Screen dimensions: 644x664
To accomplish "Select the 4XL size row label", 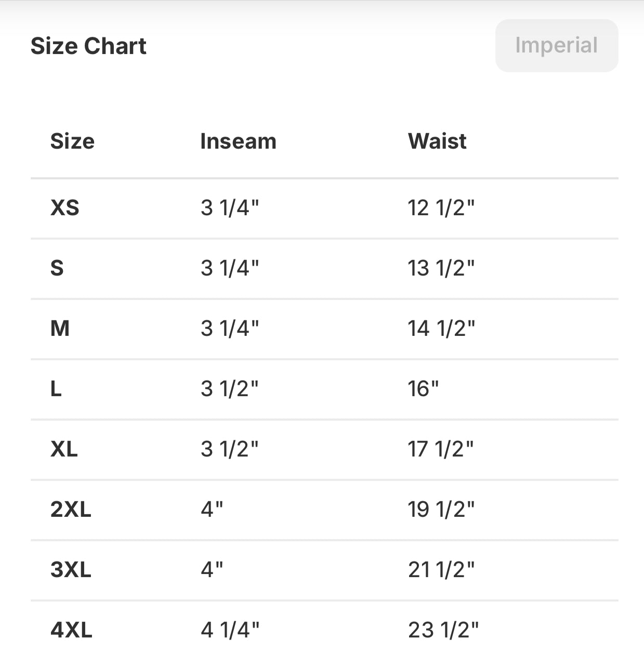I will point(71,630).
